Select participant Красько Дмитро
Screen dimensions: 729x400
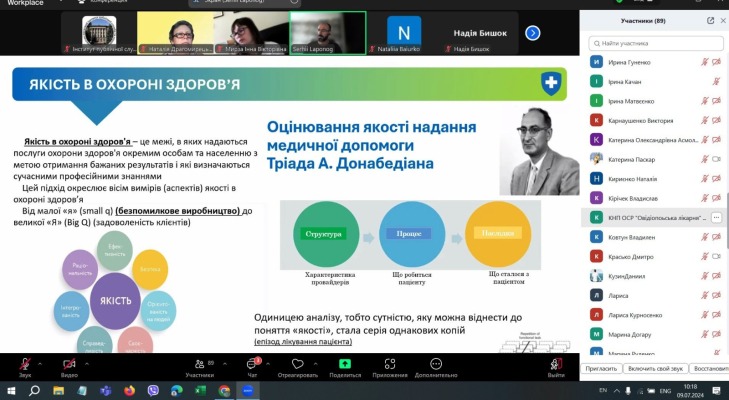pos(653,257)
